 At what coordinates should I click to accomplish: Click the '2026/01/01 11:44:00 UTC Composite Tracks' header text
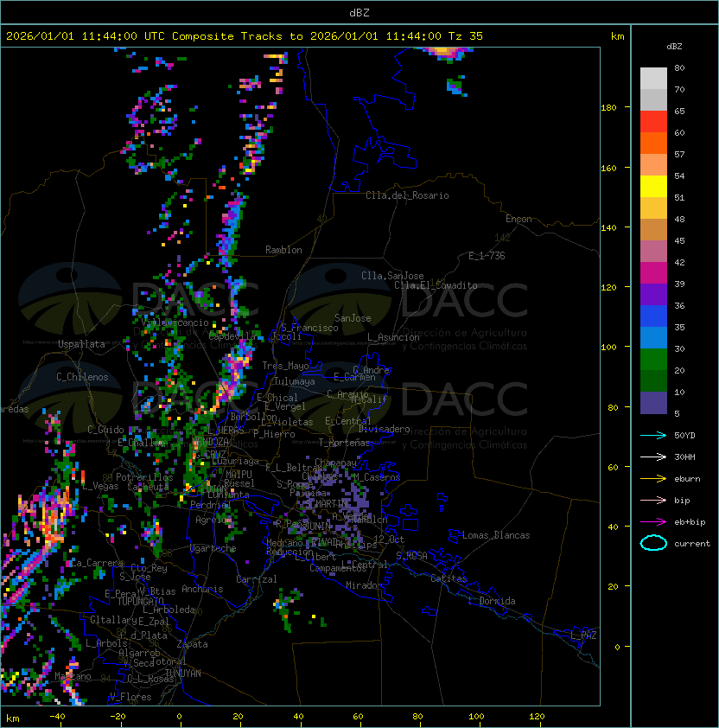[x=144, y=36]
